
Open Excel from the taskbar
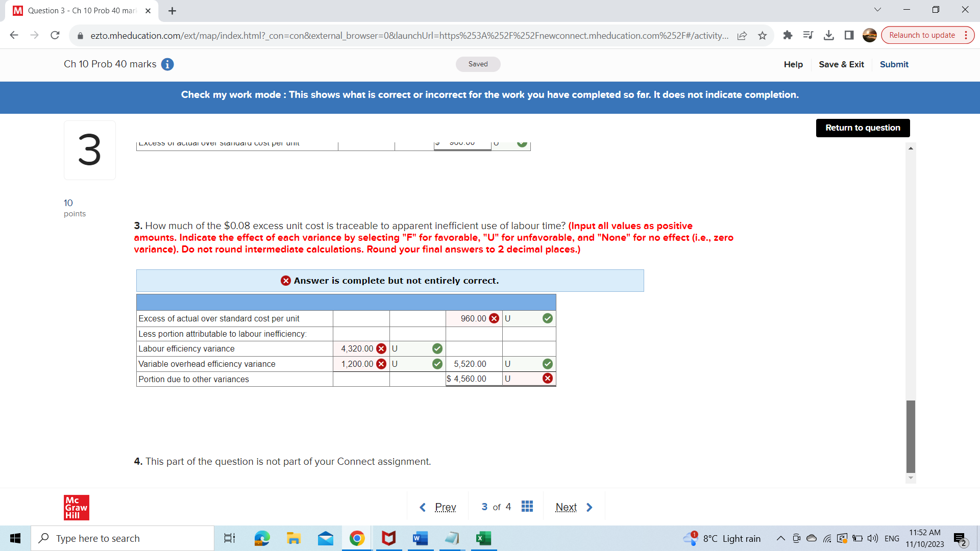tap(483, 538)
